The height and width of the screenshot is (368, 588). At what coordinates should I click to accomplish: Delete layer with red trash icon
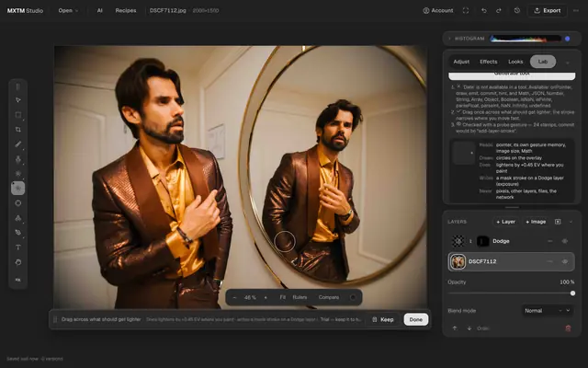pyautogui.click(x=568, y=328)
